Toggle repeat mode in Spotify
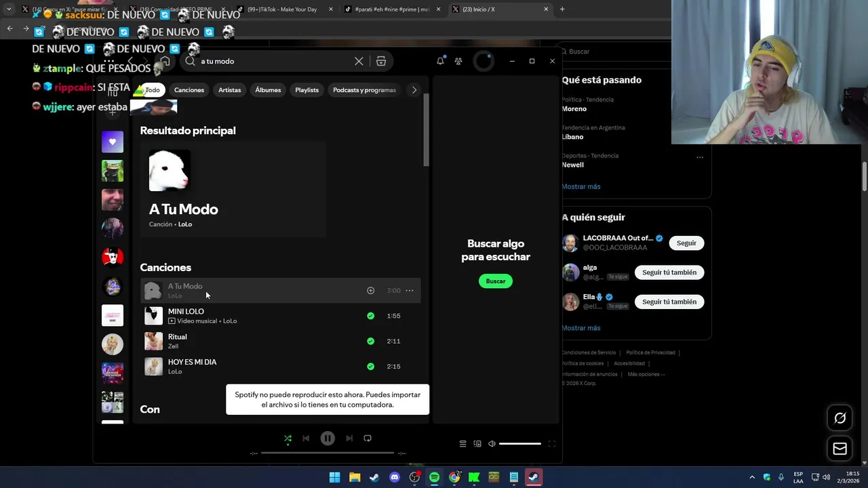868x488 pixels. click(368, 439)
